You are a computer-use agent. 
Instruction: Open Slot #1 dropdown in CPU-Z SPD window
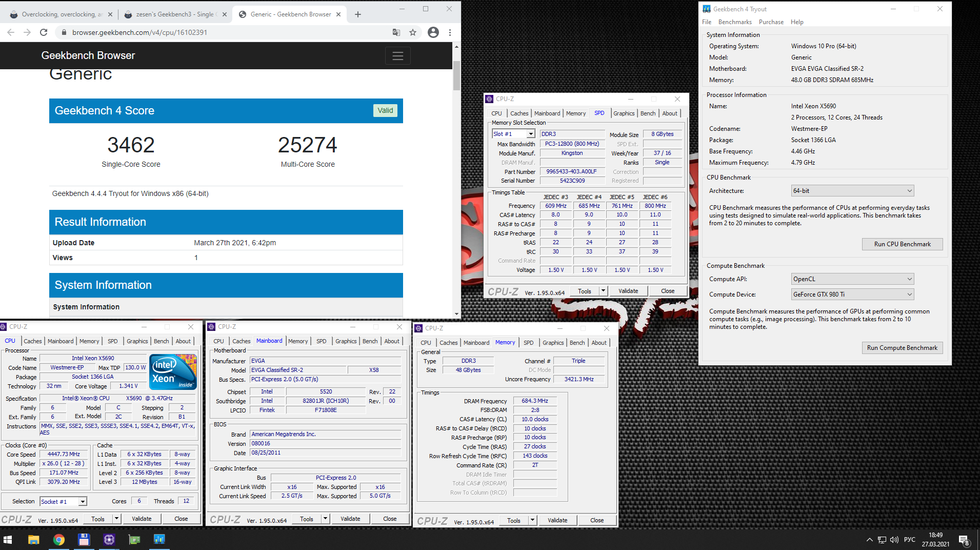coord(531,134)
